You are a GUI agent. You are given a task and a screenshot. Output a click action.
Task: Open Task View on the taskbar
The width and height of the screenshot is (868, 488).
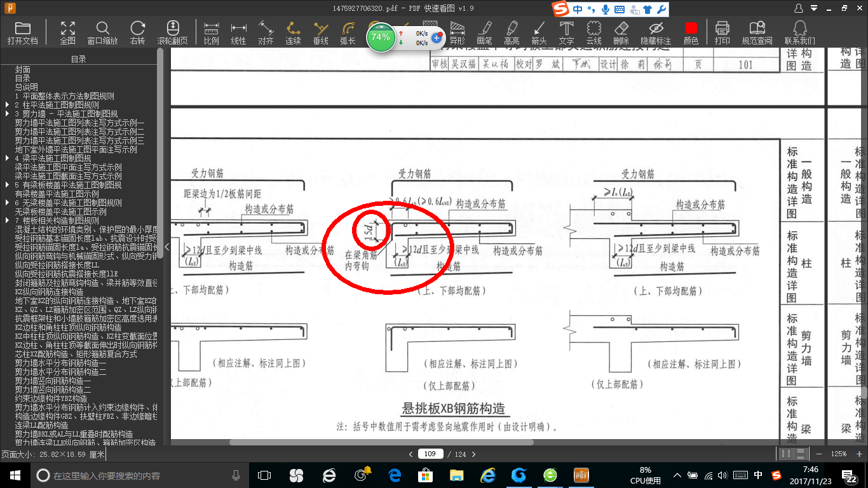[264, 475]
